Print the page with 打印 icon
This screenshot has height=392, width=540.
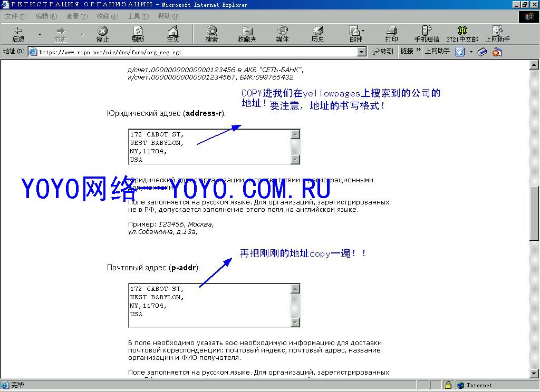click(392, 31)
